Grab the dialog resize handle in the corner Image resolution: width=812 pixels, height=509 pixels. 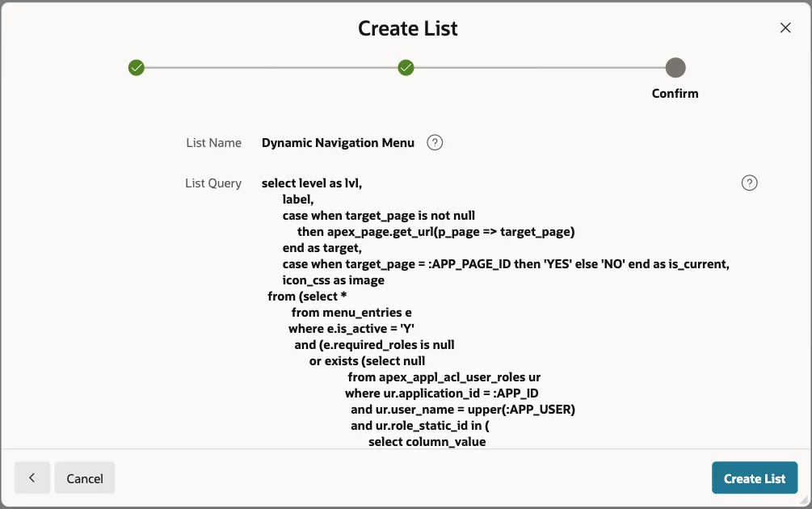coord(804,500)
